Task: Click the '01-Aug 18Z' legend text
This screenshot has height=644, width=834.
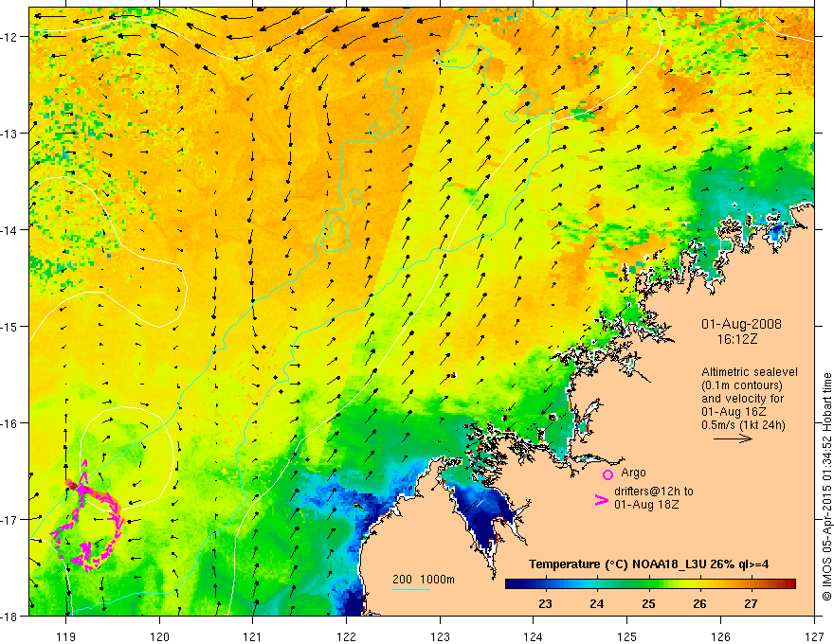Action: pos(646,505)
